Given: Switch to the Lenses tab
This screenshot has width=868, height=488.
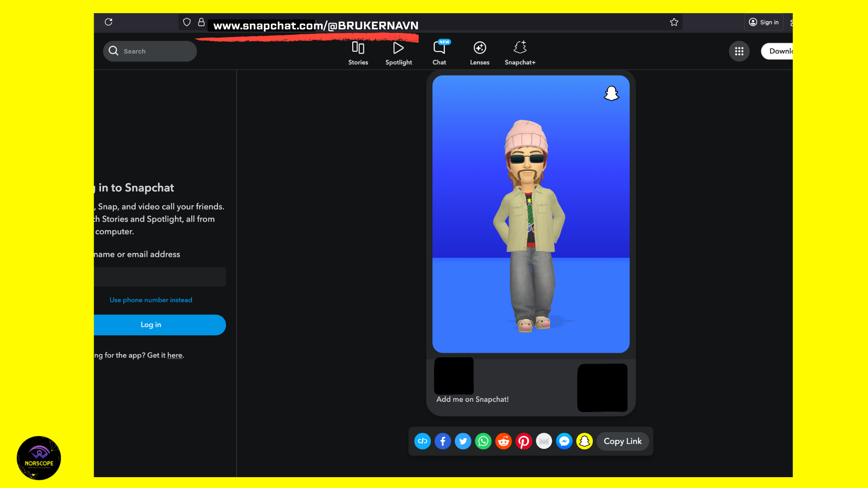Looking at the screenshot, I should point(480,53).
